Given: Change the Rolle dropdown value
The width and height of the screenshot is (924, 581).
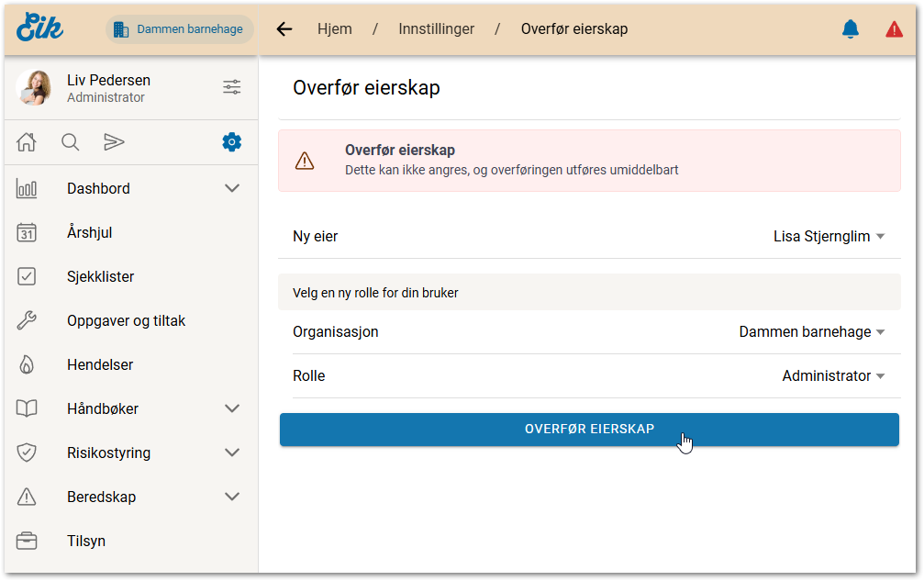Looking at the screenshot, I should click(x=833, y=376).
